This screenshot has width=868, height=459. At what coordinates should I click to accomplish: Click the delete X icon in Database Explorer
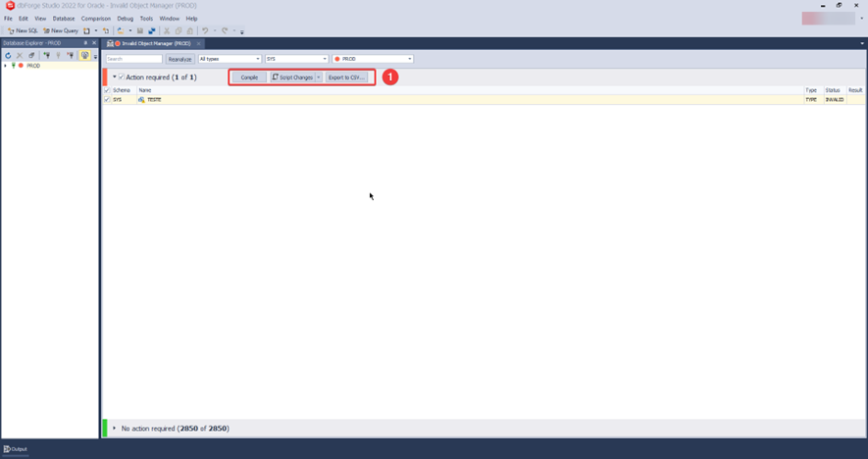[20, 55]
